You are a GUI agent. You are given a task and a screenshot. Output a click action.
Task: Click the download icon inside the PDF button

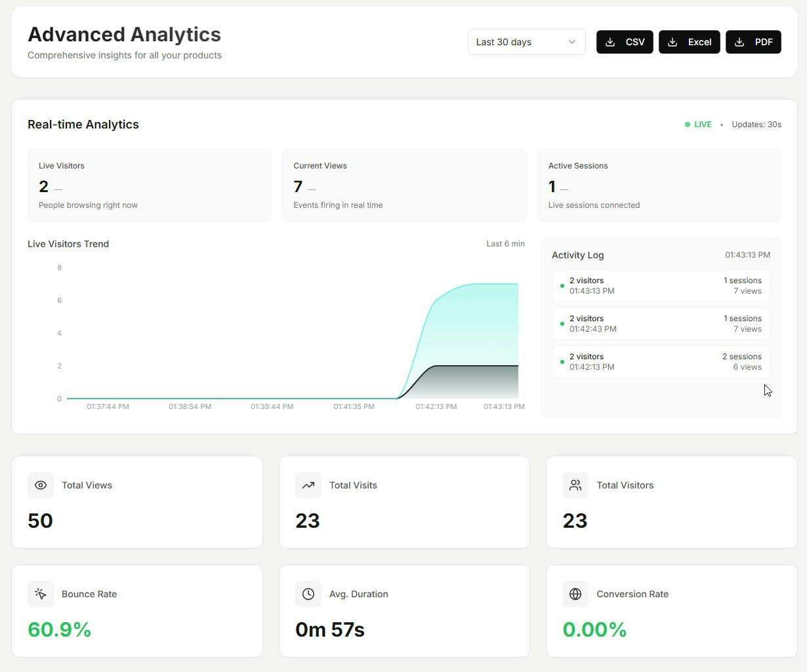click(x=739, y=41)
